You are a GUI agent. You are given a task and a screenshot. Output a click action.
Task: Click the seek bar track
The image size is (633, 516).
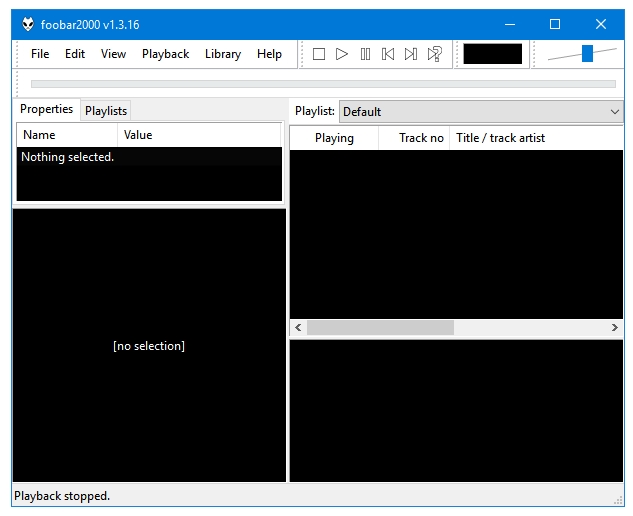click(x=323, y=84)
